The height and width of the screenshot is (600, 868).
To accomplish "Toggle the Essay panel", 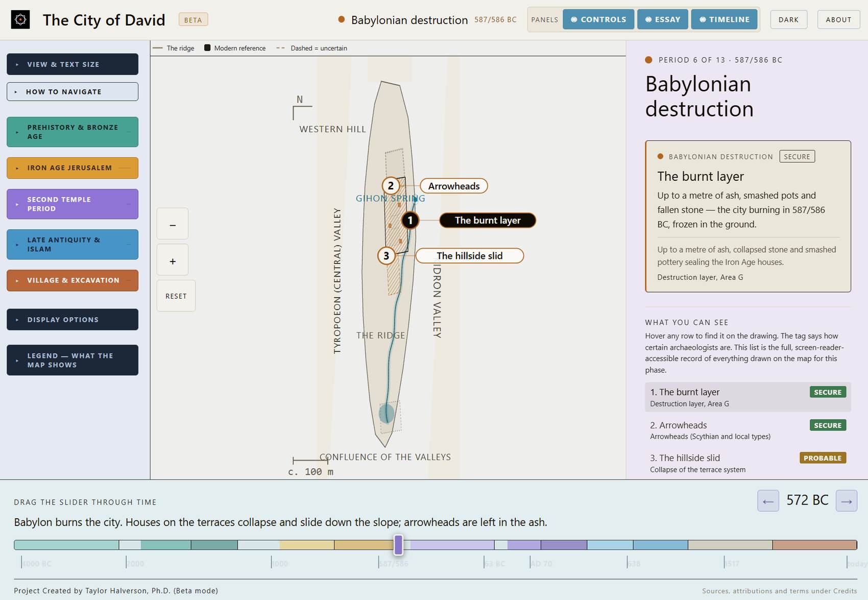I will click(x=663, y=19).
